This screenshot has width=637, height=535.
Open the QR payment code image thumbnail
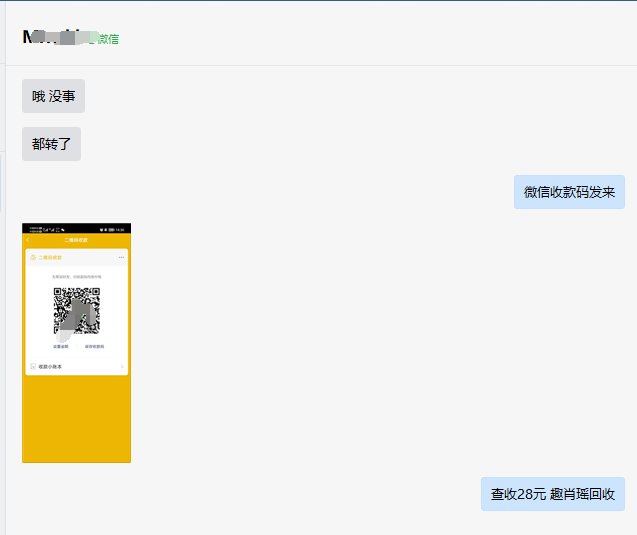coord(76,342)
